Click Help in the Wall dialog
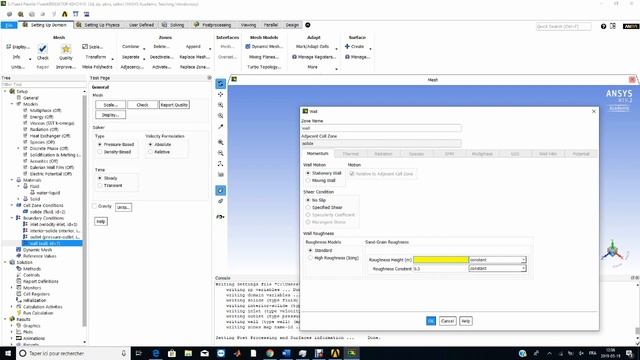This screenshot has height=360, width=640. click(465, 321)
